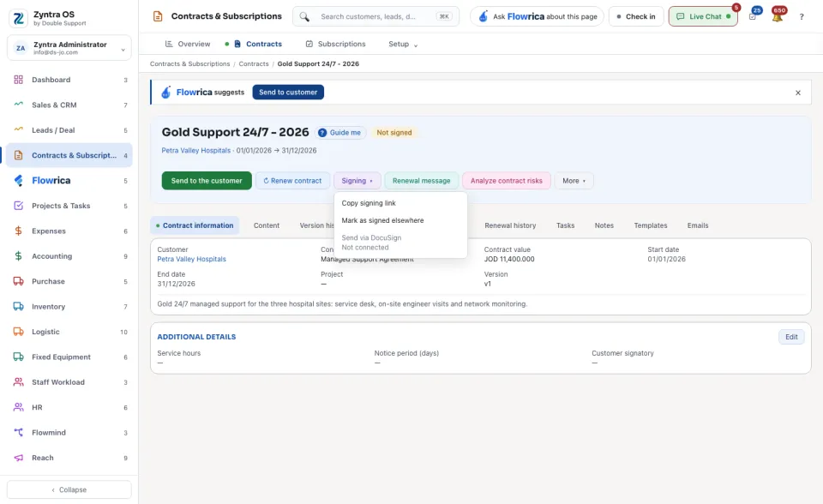Click the Guide me button
Screen dimensions: 823x504
coord(340,133)
